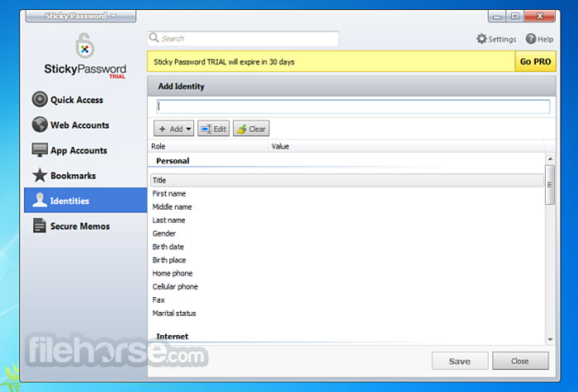Click the Clear button with broom icon
The image size is (578, 392).
pos(251,129)
